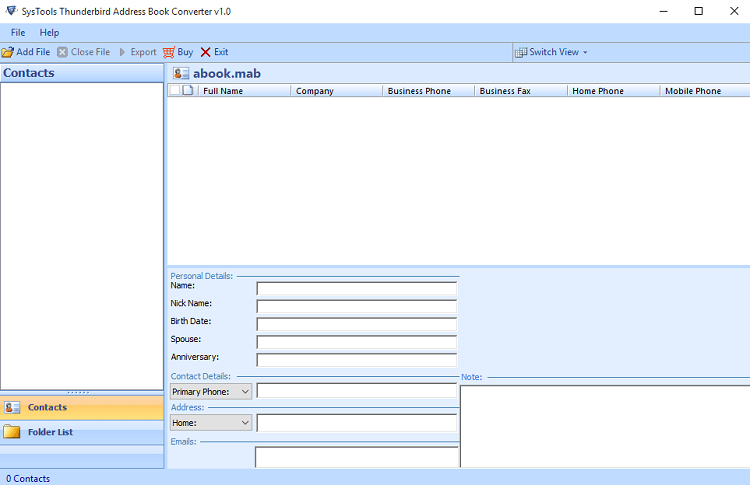Switch to the Contacts navigation tab
Viewport: 750px width, 485px height.
click(82, 408)
